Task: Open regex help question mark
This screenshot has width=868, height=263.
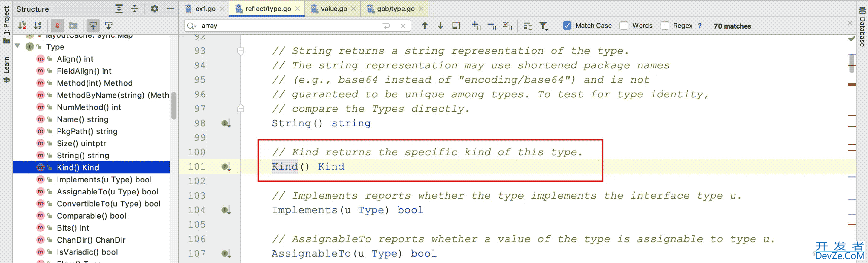Action: pyautogui.click(x=700, y=26)
